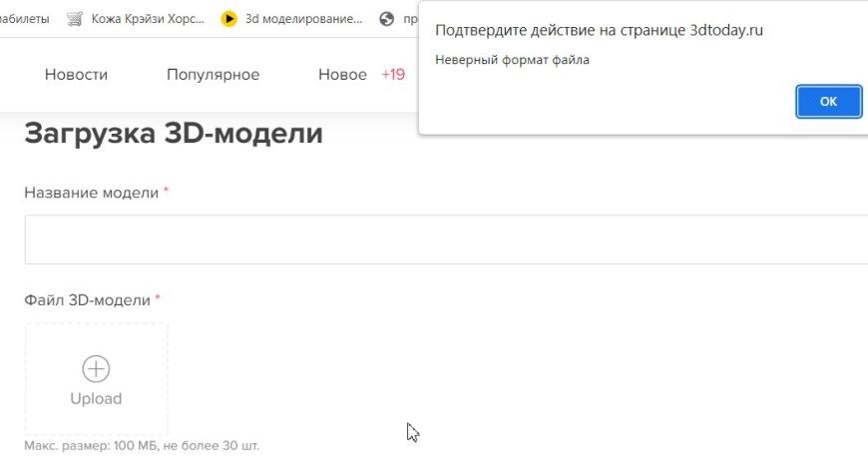The image size is (868, 476).
Task: Open the Новости navigation item
Action: click(76, 75)
